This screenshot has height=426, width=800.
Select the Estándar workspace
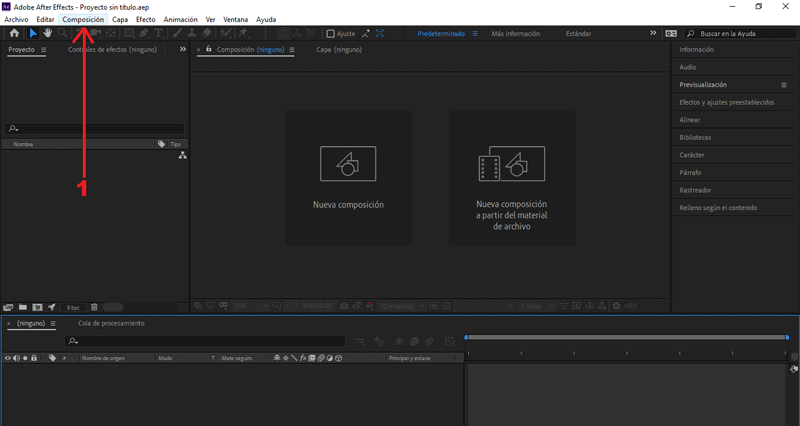[577, 33]
